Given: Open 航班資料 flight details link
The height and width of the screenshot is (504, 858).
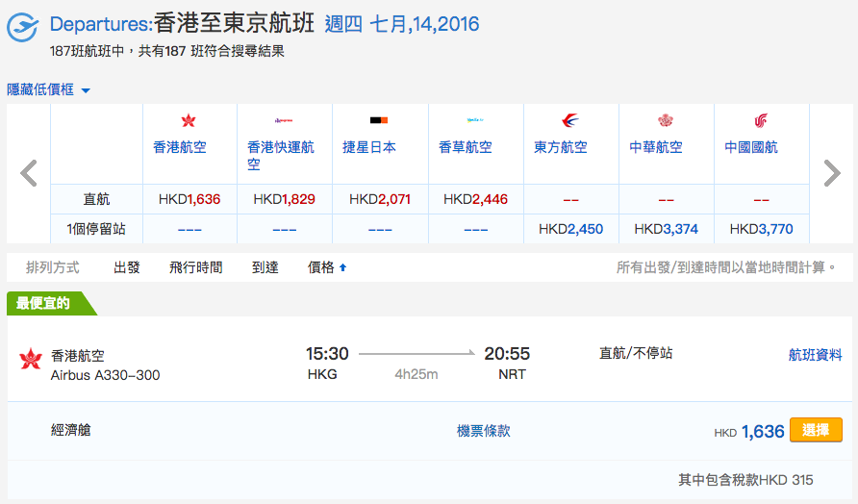Looking at the screenshot, I should click(x=815, y=355).
